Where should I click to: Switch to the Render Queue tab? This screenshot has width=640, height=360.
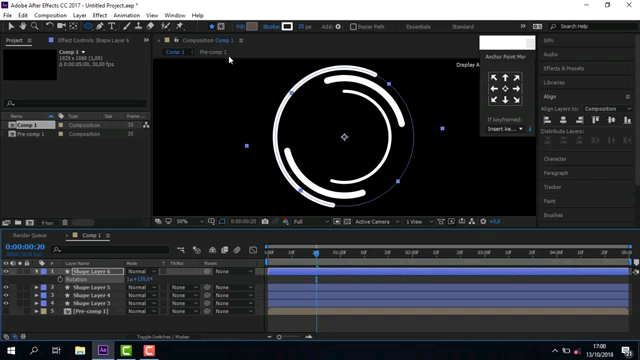pos(29,236)
